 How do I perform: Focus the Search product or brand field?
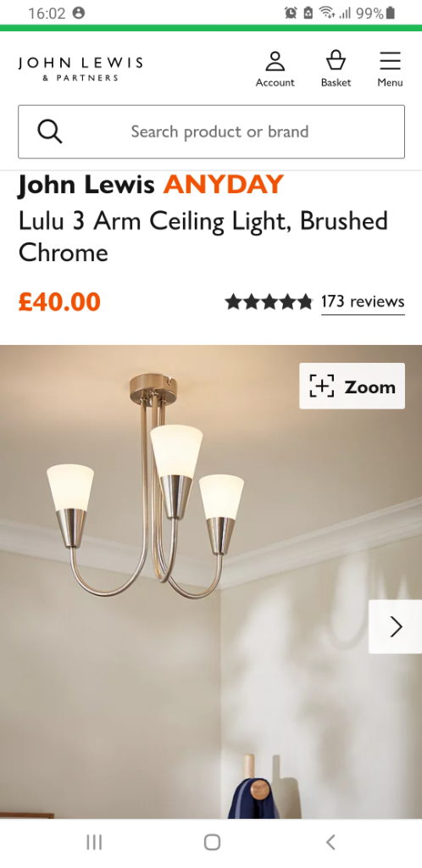coord(211,131)
